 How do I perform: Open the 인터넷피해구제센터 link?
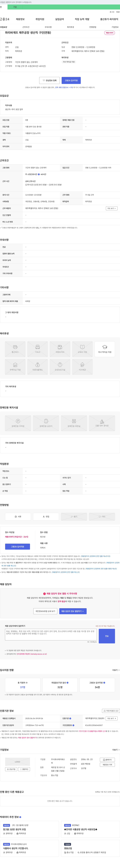tap(32, 654)
